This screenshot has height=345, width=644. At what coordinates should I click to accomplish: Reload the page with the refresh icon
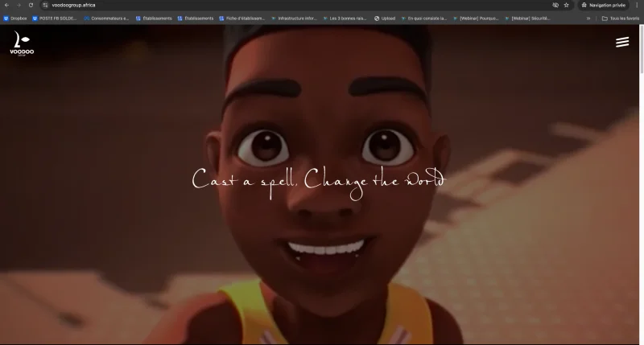click(31, 5)
